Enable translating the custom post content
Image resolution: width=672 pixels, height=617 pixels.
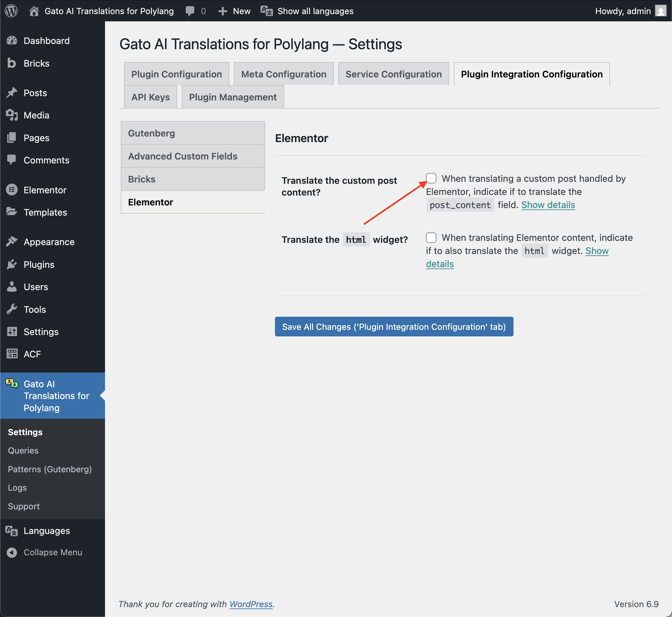431,179
